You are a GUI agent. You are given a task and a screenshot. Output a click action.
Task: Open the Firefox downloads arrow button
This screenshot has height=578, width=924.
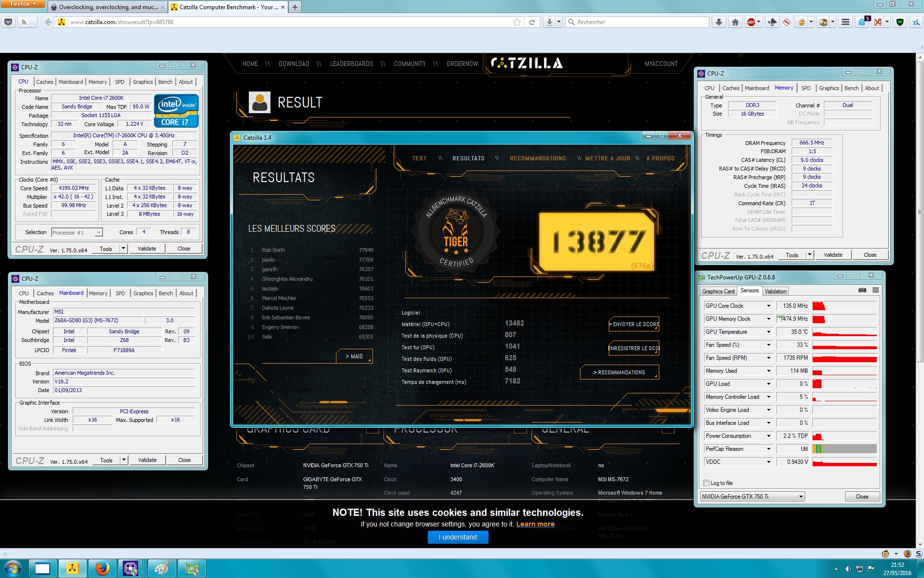pyautogui.click(x=549, y=22)
